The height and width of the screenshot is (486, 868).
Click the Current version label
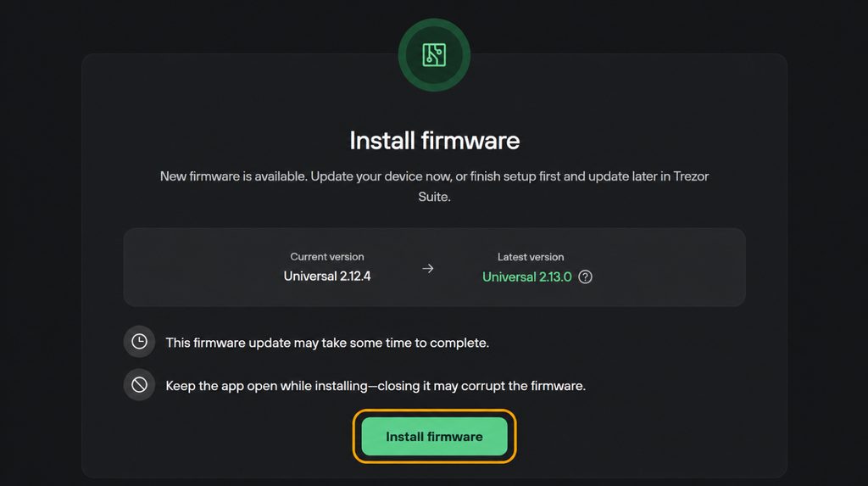tap(327, 257)
